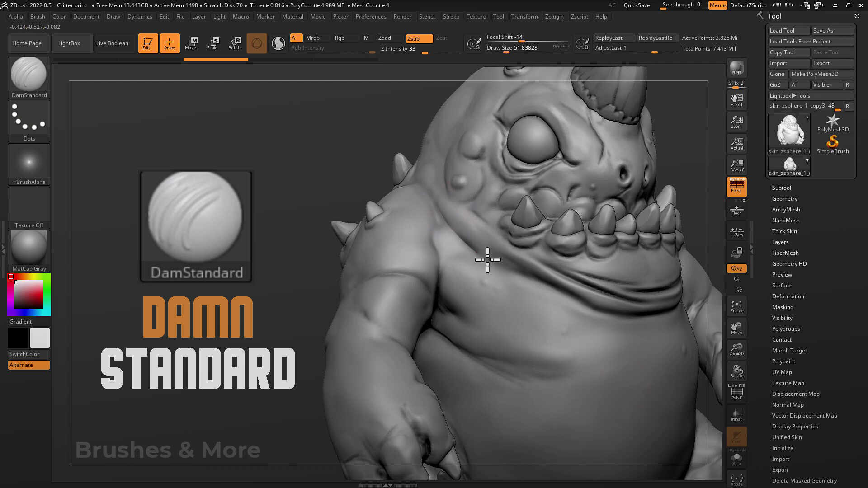Expand the Display Properties section

pos(795,427)
